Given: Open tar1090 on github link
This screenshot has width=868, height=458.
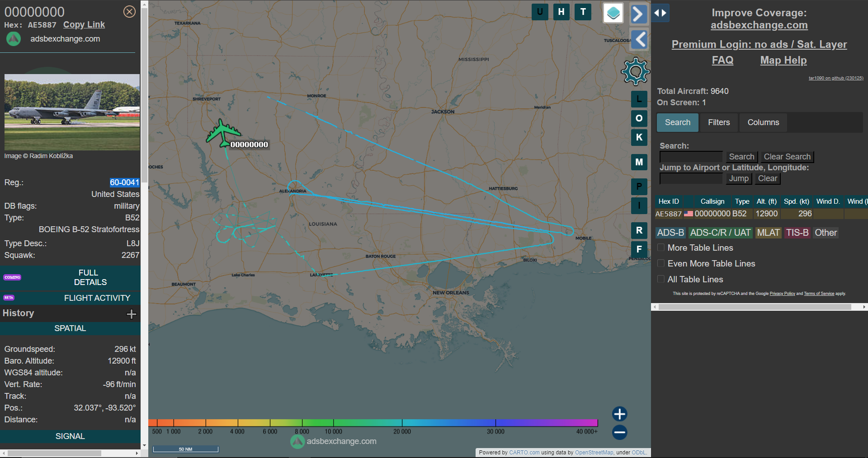Looking at the screenshot, I should point(836,78).
